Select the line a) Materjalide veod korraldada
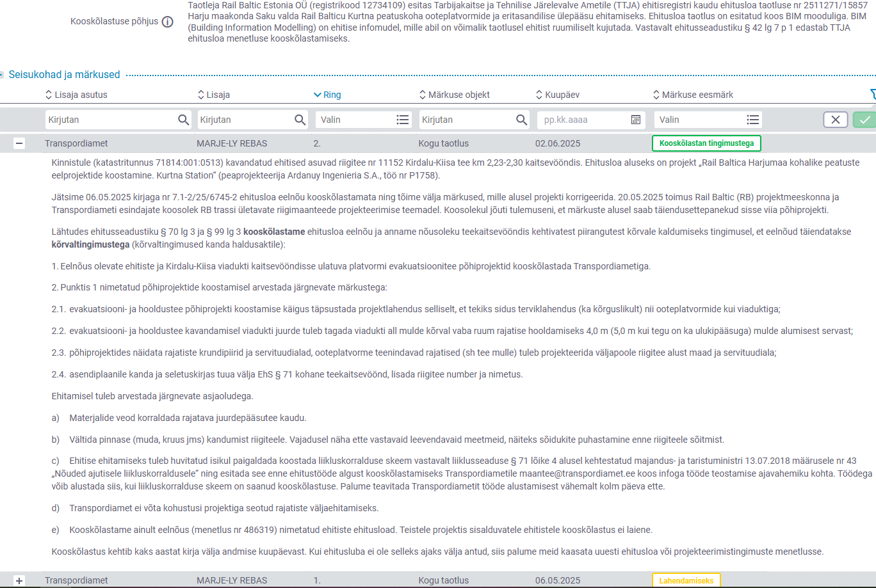Viewport: 876px width, 588px height. pos(179,418)
